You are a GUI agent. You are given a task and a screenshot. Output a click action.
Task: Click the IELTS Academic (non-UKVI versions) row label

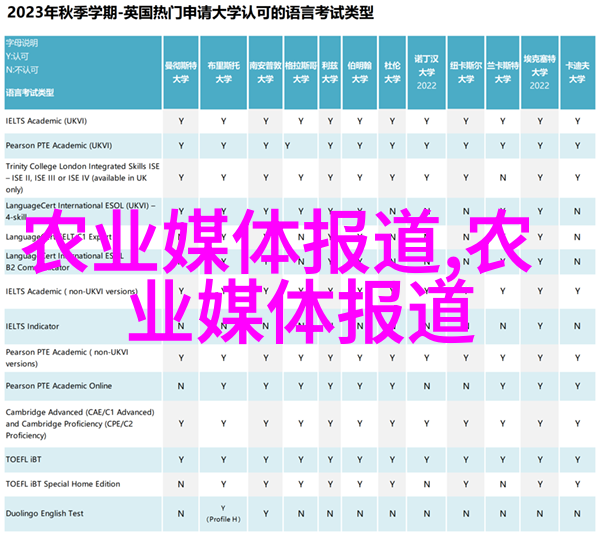pos(72,292)
